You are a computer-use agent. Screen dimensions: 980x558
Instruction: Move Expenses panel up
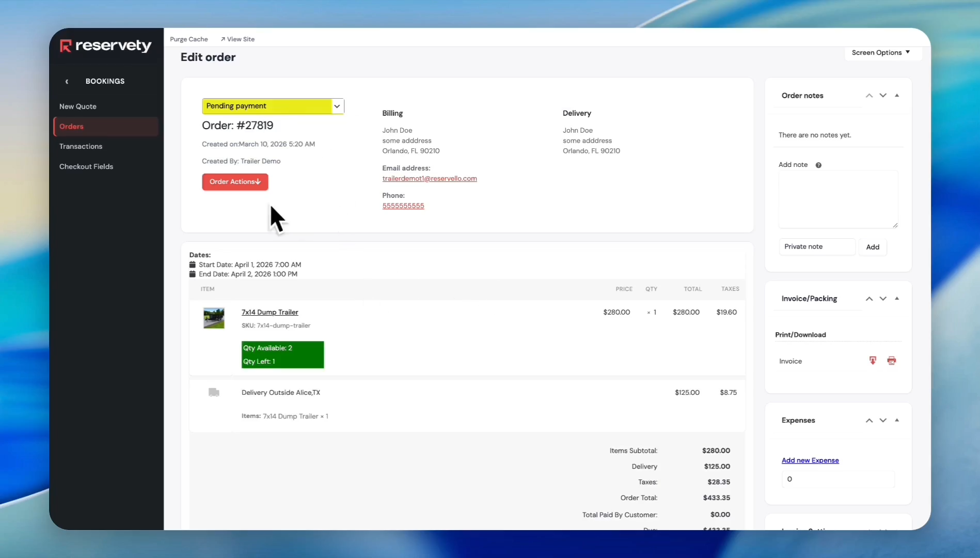(870, 421)
